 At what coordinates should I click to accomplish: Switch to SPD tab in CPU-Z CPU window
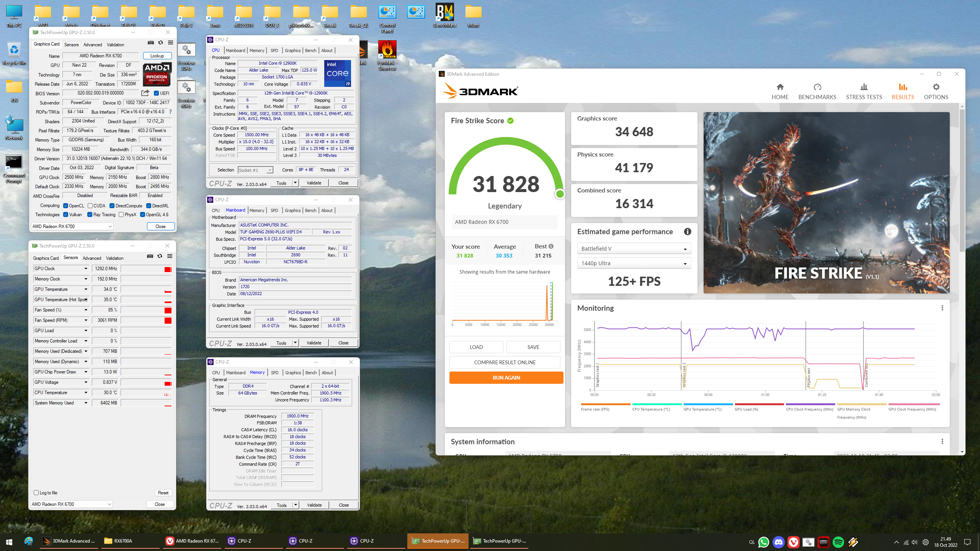(x=274, y=51)
